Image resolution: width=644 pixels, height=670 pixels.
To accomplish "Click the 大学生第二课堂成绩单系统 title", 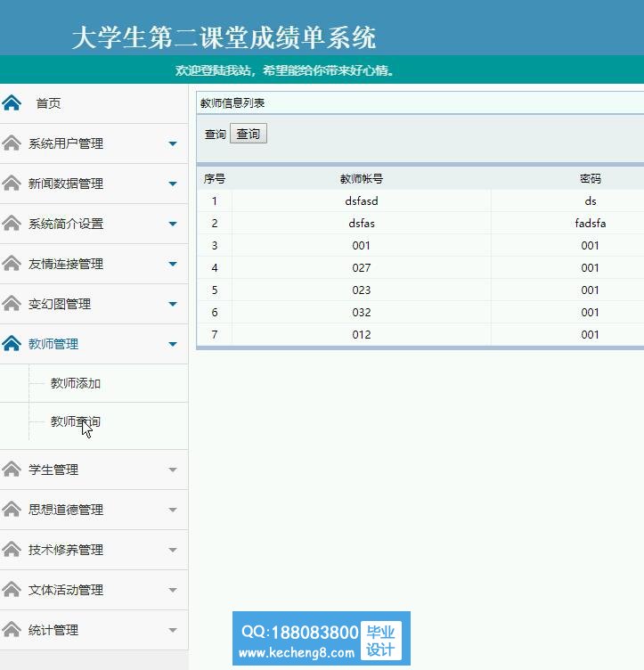I will coord(224,37).
